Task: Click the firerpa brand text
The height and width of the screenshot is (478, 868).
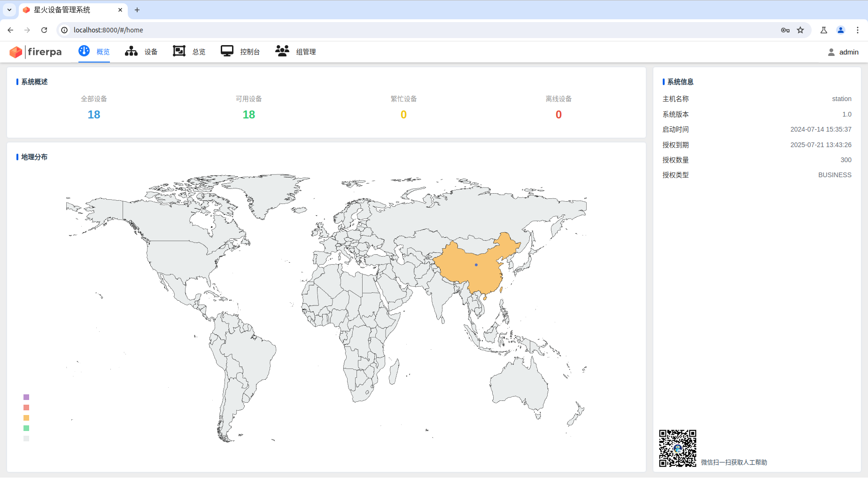Action: 45,52
